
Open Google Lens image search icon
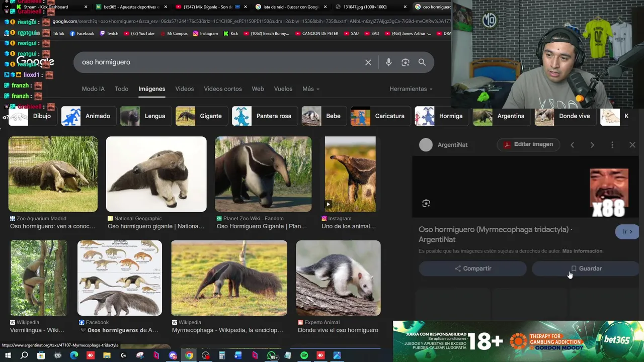(x=406, y=62)
